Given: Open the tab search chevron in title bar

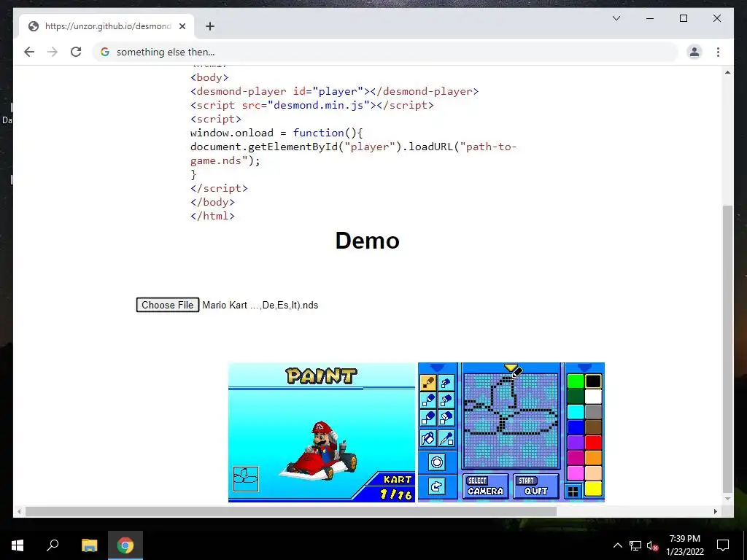Looking at the screenshot, I should click(x=616, y=18).
